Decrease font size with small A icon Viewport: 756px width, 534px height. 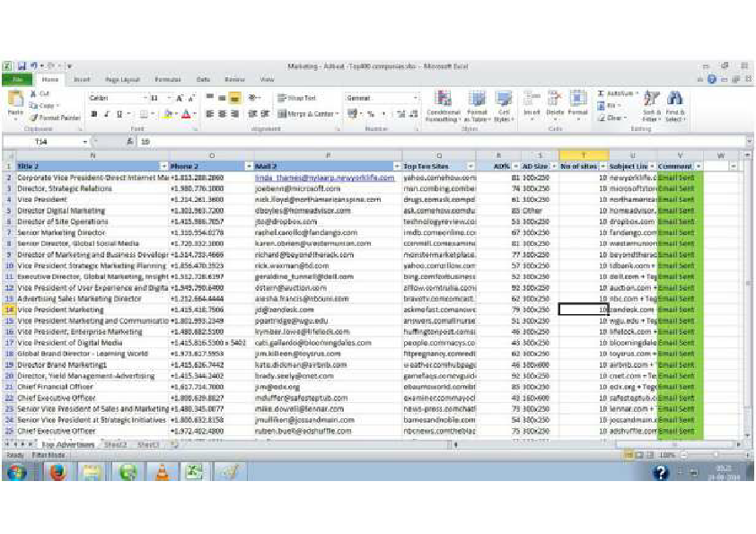[x=191, y=99]
